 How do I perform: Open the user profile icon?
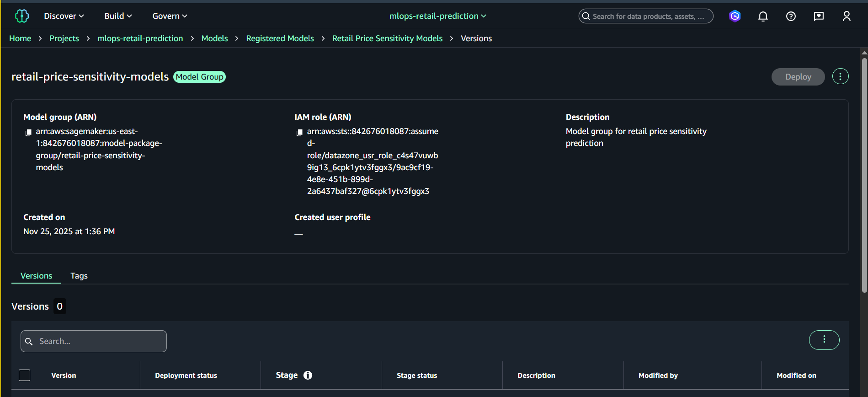(x=847, y=16)
